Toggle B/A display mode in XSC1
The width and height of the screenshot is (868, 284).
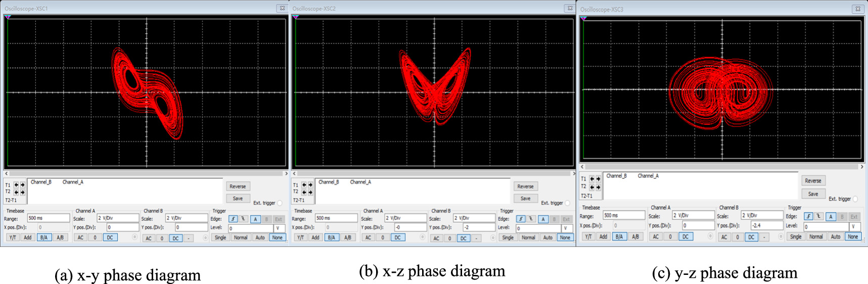pos(44,237)
